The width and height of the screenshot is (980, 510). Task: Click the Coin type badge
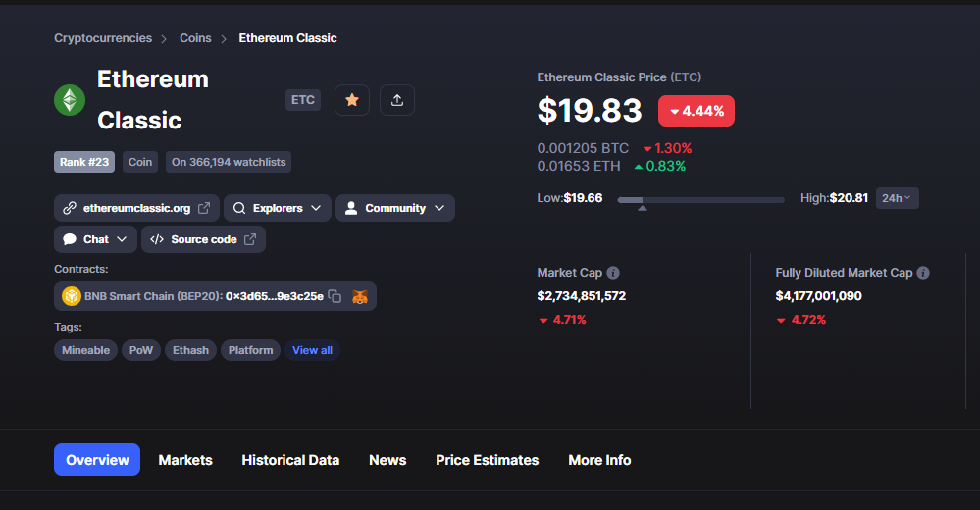point(140,162)
